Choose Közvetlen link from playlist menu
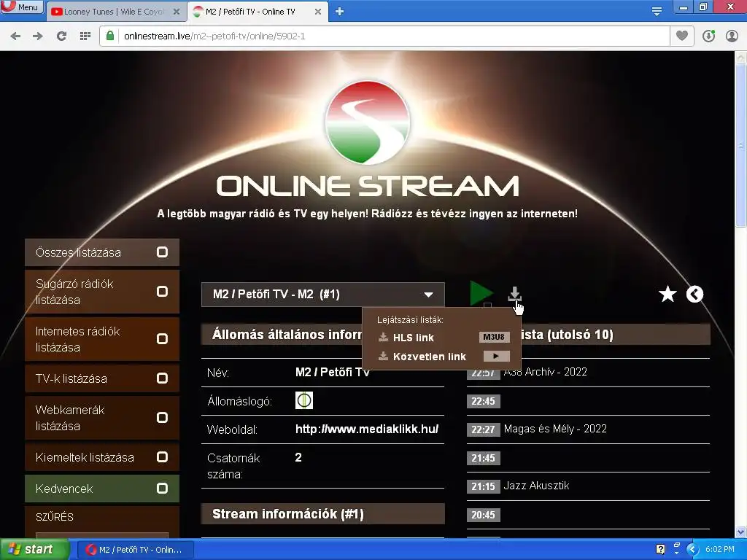This screenshot has height=560, width=747. point(429,357)
